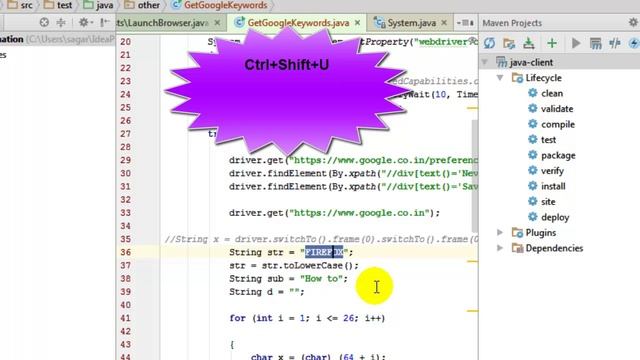Click line number 41 in gutter
Viewport: 640px width, 360px height.
click(x=126, y=318)
